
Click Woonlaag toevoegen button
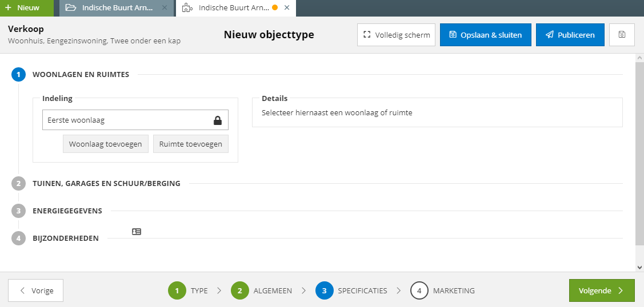pos(106,144)
